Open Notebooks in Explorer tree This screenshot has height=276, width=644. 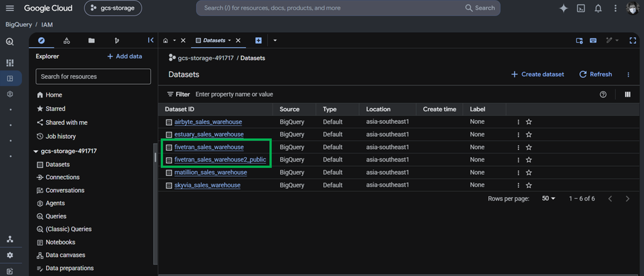pyautogui.click(x=57, y=242)
